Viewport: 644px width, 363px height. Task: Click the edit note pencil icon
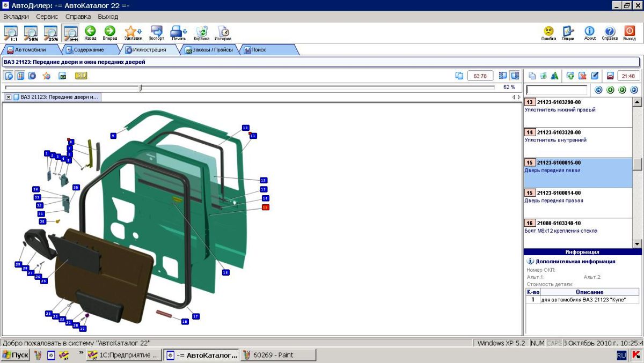pyautogui.click(x=595, y=76)
